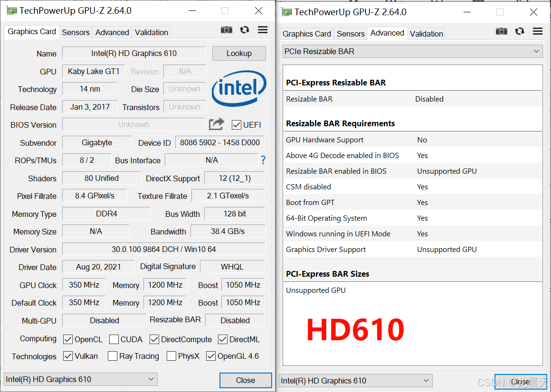Click the Subvendor field Gigabyte
The image size is (551, 392).
tap(96, 142)
